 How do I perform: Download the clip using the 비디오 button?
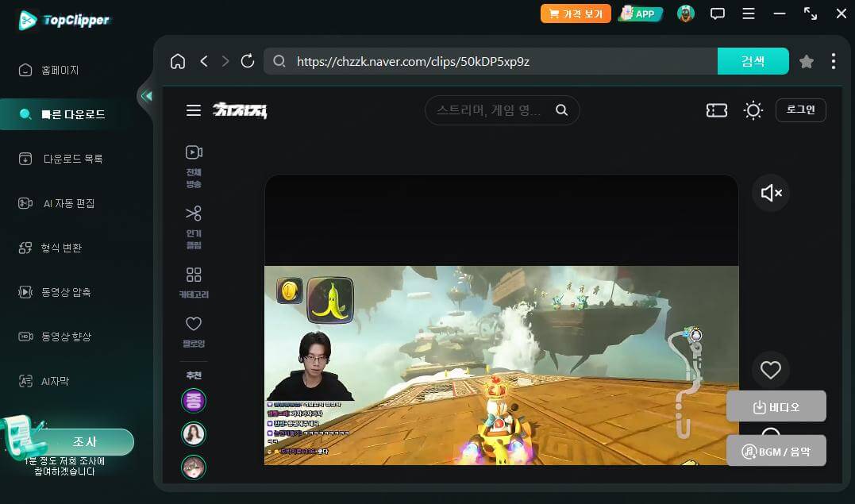(776, 406)
